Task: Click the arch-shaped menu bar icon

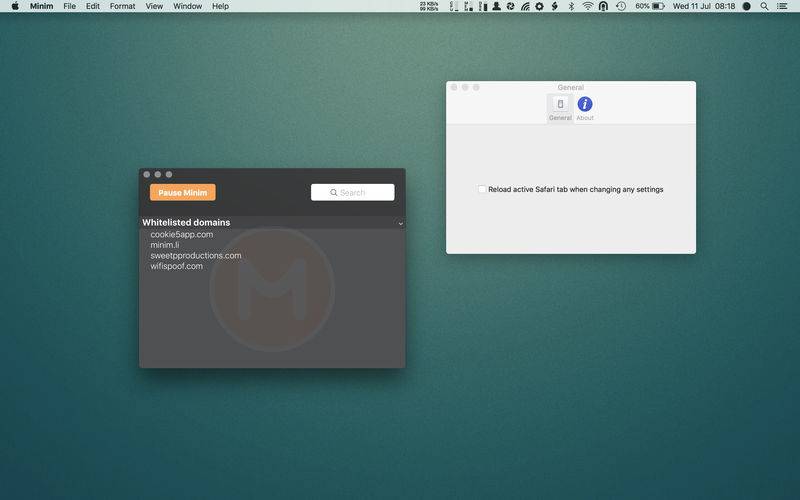Action: pos(603,6)
